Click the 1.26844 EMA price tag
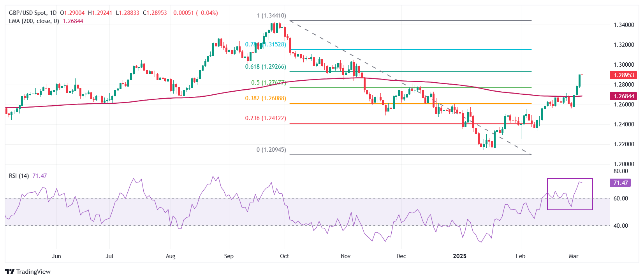 point(623,96)
